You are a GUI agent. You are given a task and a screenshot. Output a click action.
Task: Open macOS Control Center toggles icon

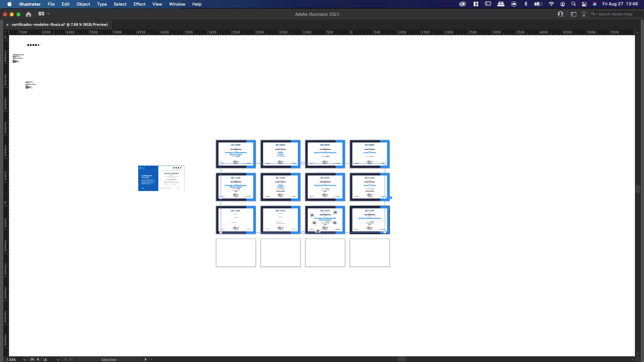coord(584,4)
